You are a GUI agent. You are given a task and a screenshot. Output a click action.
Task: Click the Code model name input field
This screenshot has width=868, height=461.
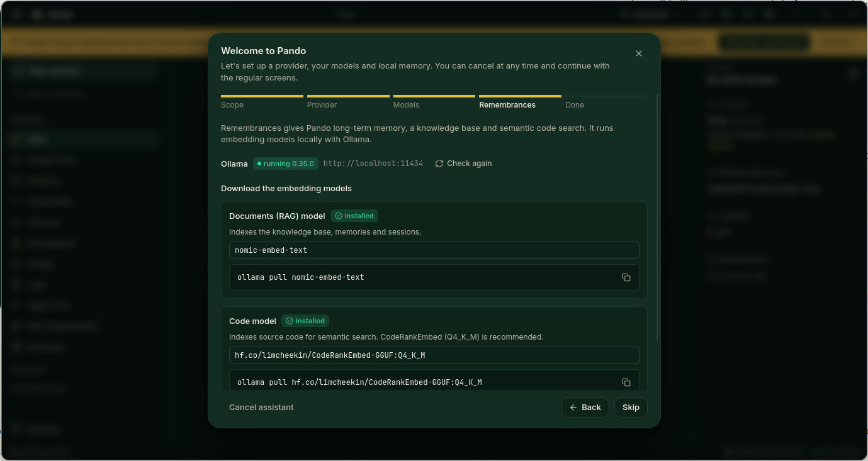434,355
